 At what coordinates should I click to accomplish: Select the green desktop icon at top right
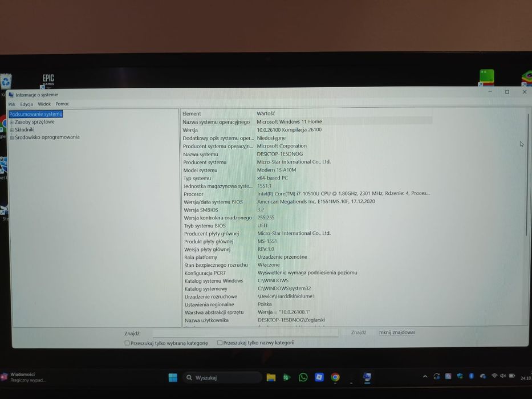pyautogui.click(x=486, y=78)
